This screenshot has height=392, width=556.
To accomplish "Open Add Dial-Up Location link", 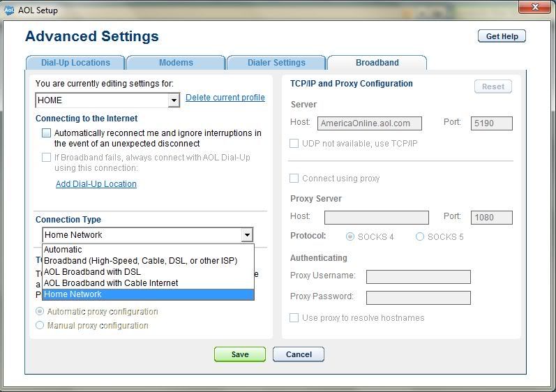I will [96, 184].
